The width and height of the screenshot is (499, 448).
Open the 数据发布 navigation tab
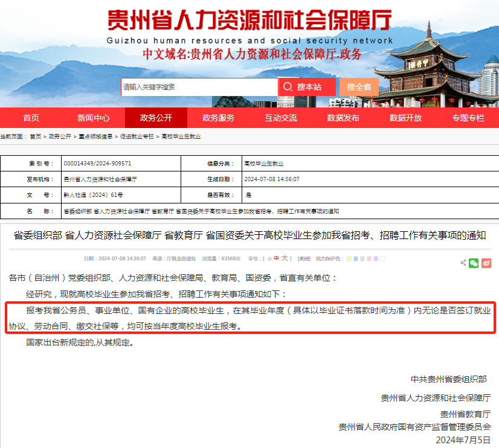(x=343, y=118)
